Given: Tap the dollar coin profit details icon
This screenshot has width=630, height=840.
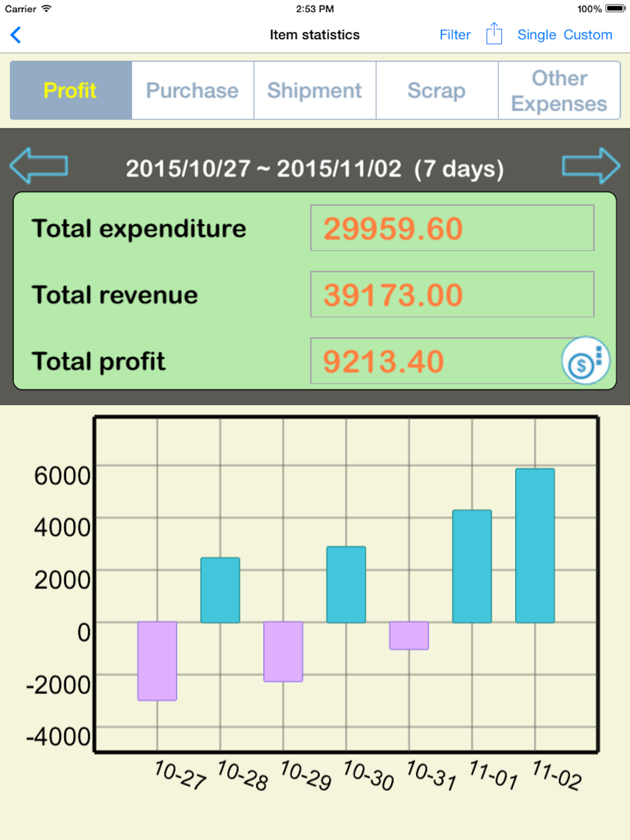Looking at the screenshot, I should pyautogui.click(x=585, y=360).
